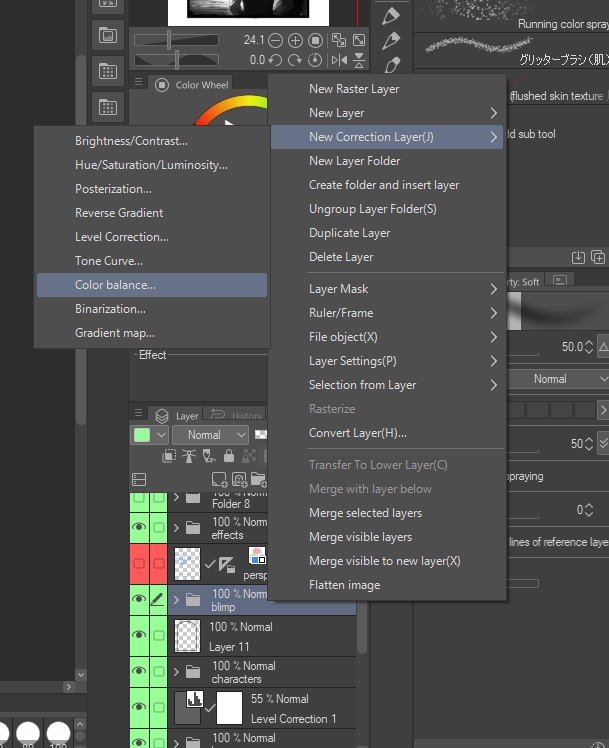
Task: Expand the blimp layer folder
Action: pyautogui.click(x=176, y=600)
